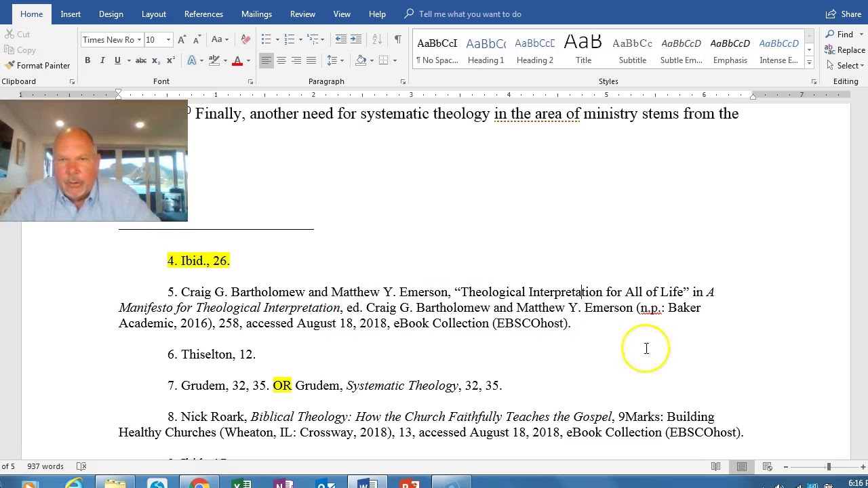Open the font color dropdown arrow
Screen dimensions: 868x488
click(248, 61)
